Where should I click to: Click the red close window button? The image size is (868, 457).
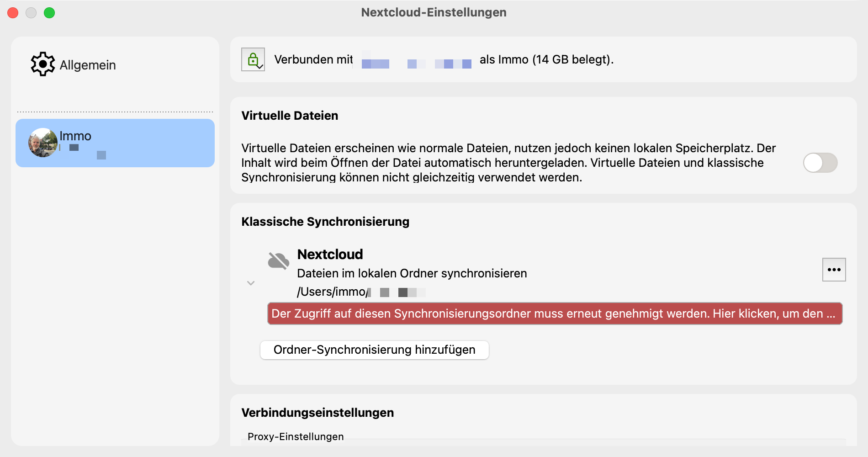(13, 13)
